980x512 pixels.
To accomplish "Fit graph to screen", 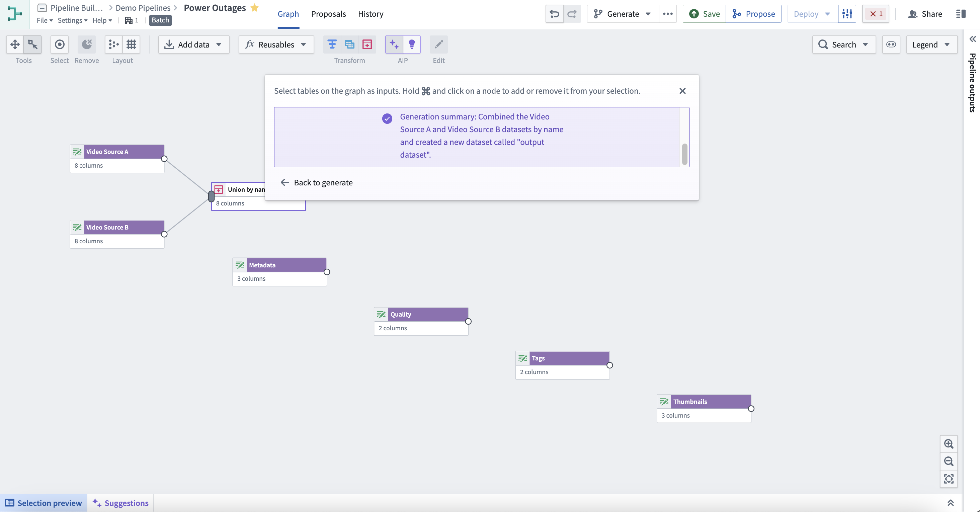I will [949, 479].
